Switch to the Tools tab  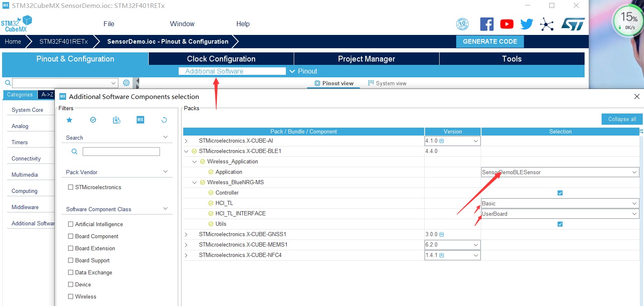click(x=512, y=59)
